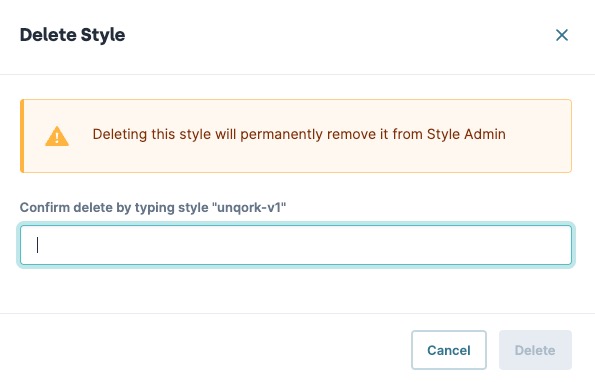Click the exclamation mark inside warning icon
595x382 pixels.
click(57, 138)
